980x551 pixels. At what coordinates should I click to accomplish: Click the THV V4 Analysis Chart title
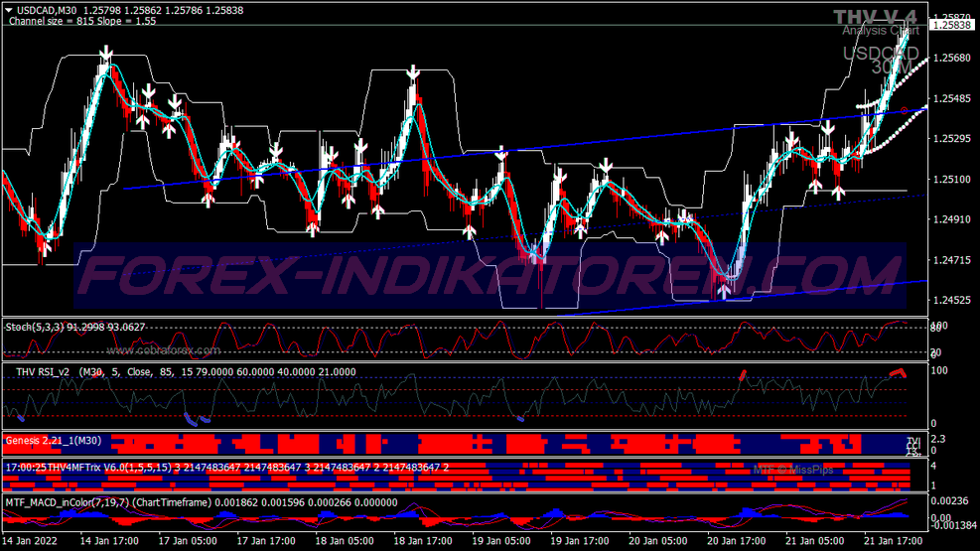tap(876, 23)
